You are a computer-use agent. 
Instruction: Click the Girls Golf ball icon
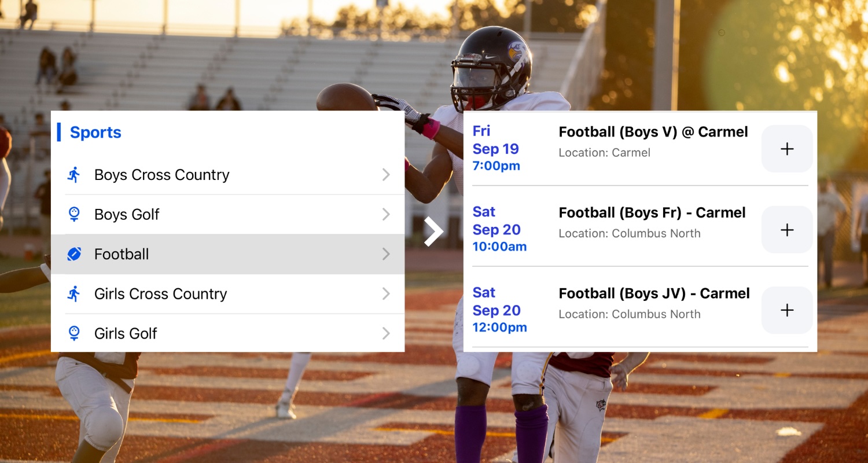click(x=73, y=333)
